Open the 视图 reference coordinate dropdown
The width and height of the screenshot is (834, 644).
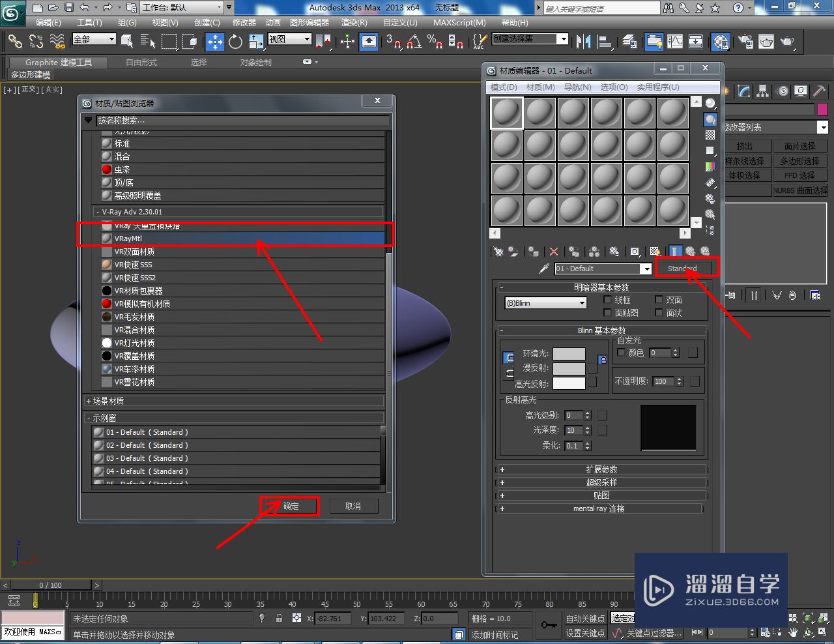tap(290, 39)
